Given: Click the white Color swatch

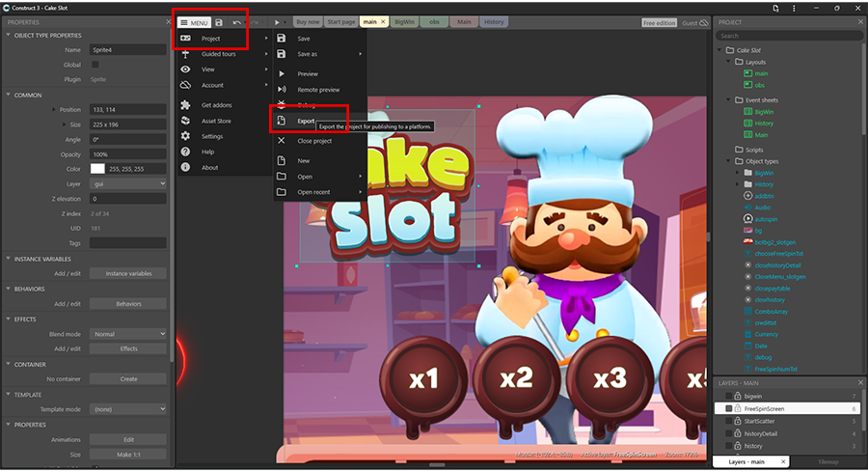Looking at the screenshot, I should tap(97, 169).
